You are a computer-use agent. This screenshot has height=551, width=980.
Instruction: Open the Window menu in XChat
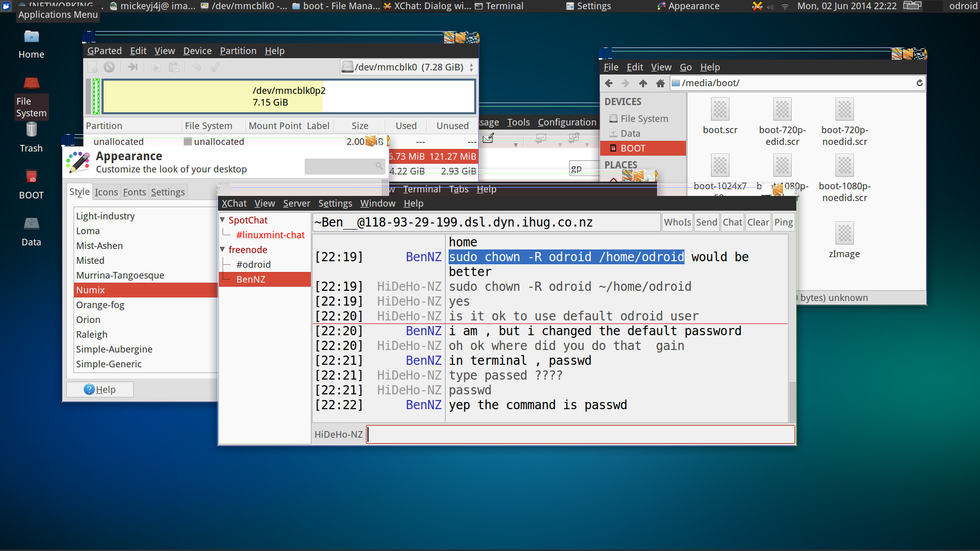pyautogui.click(x=378, y=203)
